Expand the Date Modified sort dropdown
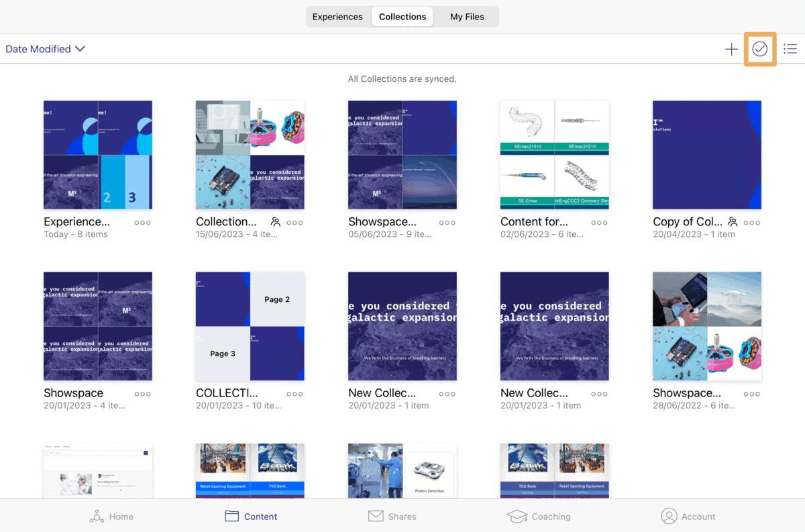805x532 pixels. (45, 49)
